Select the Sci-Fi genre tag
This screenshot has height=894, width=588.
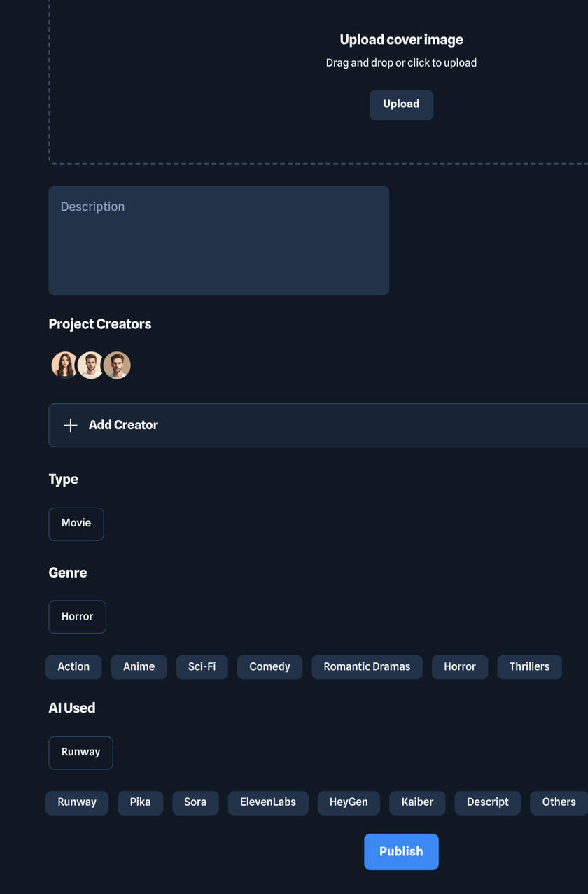tap(202, 666)
